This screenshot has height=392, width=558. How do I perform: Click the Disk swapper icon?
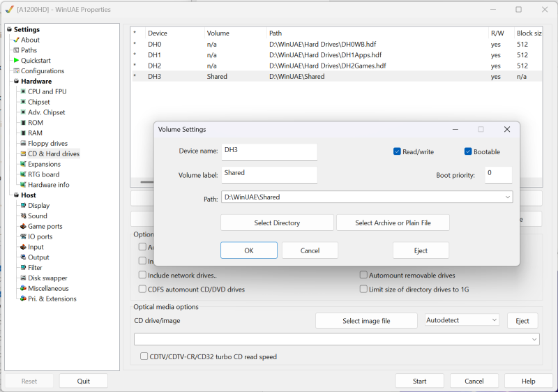[x=23, y=278]
